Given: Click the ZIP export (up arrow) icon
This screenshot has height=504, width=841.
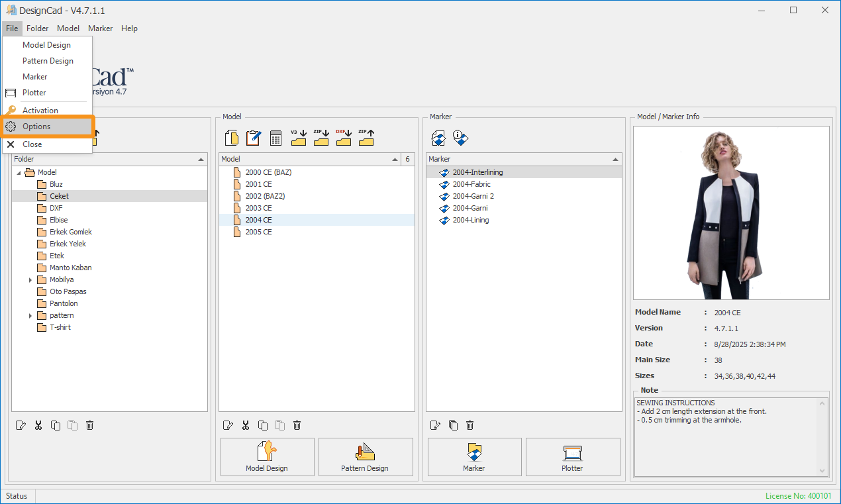Looking at the screenshot, I should pyautogui.click(x=366, y=137).
